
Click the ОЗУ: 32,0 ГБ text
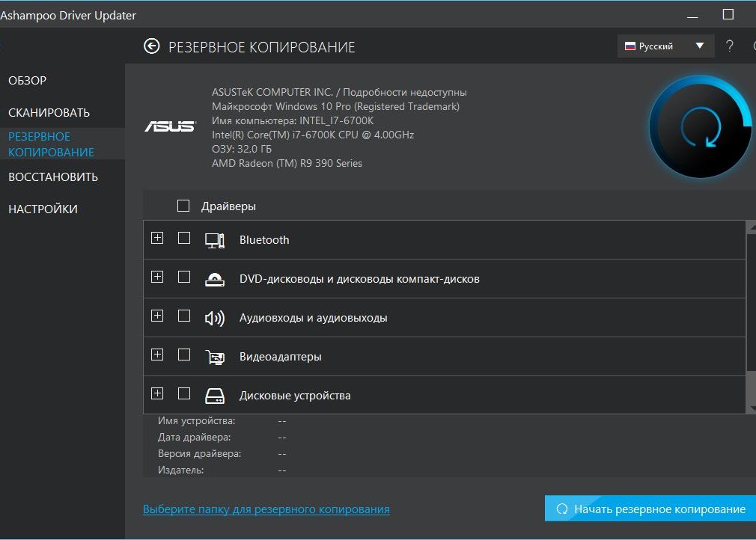pyautogui.click(x=242, y=149)
